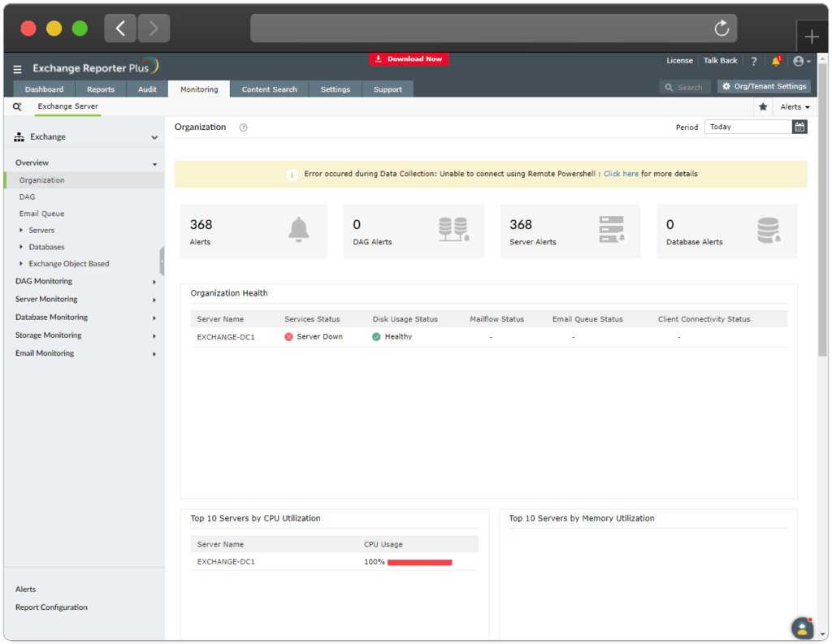Click the Exchange Reporter Plus logo

(96, 67)
